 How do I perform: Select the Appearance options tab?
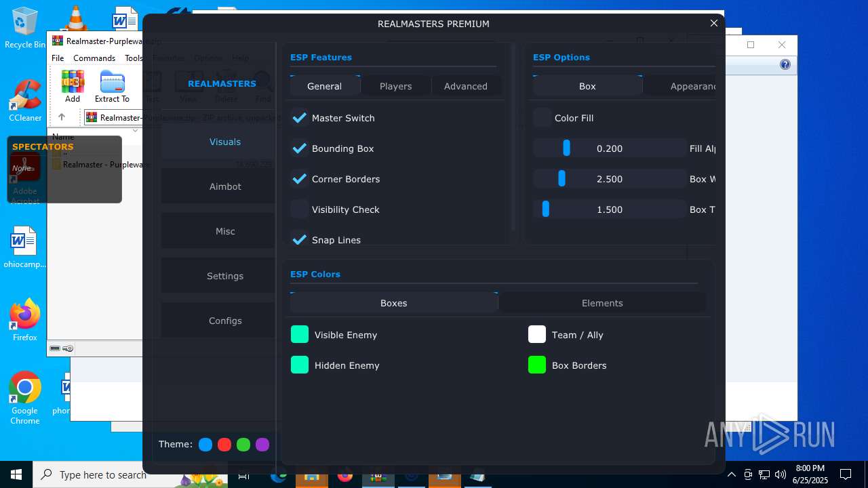tap(680, 86)
